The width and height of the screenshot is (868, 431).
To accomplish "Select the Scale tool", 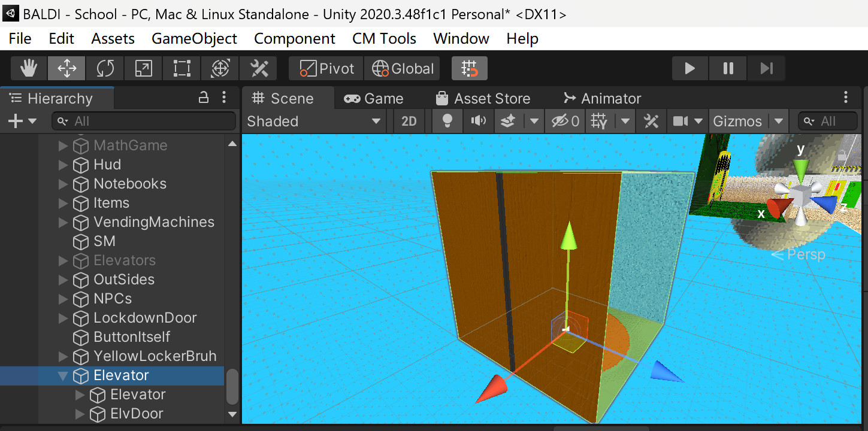I will tap(143, 68).
